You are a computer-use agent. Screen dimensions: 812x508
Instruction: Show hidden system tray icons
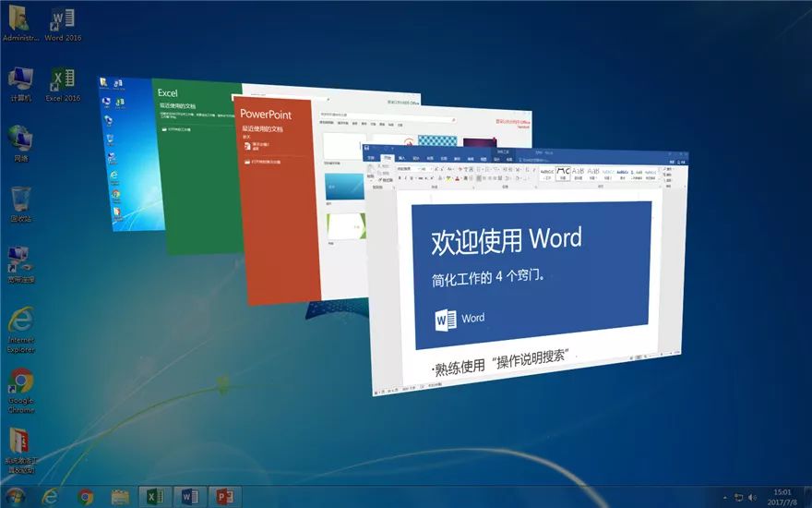[x=724, y=498]
